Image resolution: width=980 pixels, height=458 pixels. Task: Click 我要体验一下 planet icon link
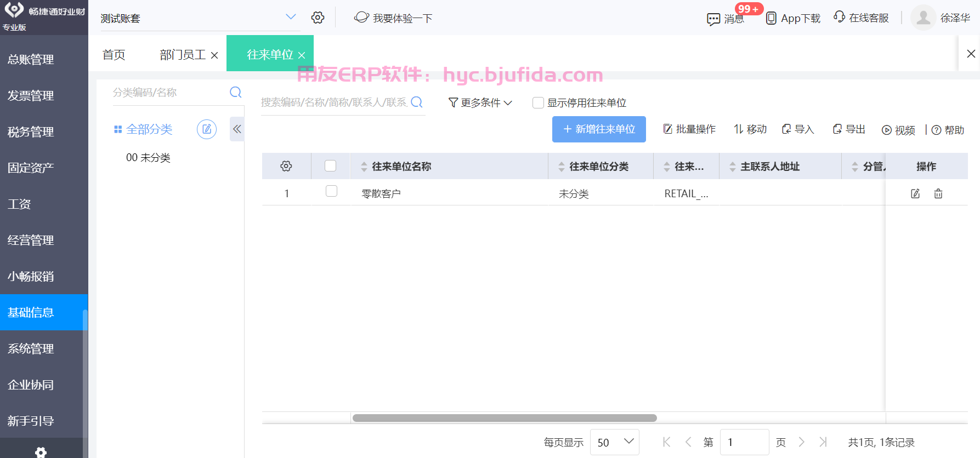coord(393,18)
